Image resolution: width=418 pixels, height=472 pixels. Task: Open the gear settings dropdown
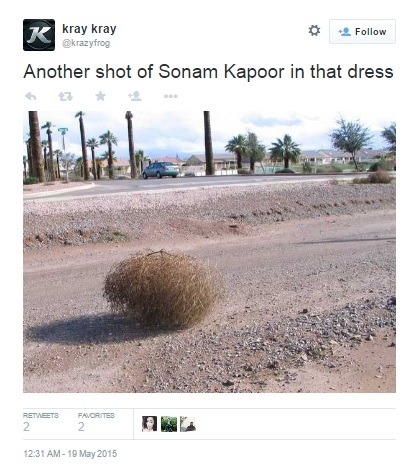[x=314, y=30]
